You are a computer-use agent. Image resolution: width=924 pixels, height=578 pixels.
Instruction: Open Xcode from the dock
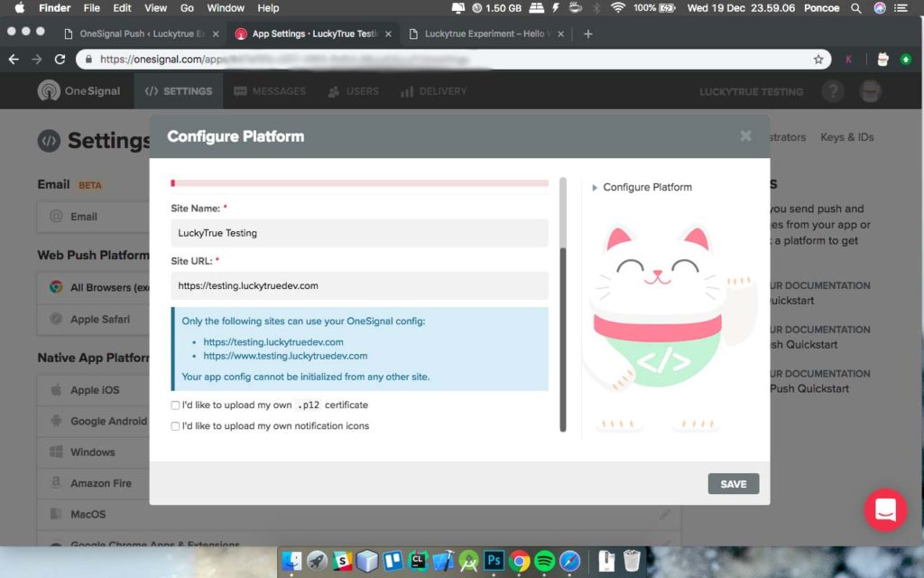coord(443,561)
